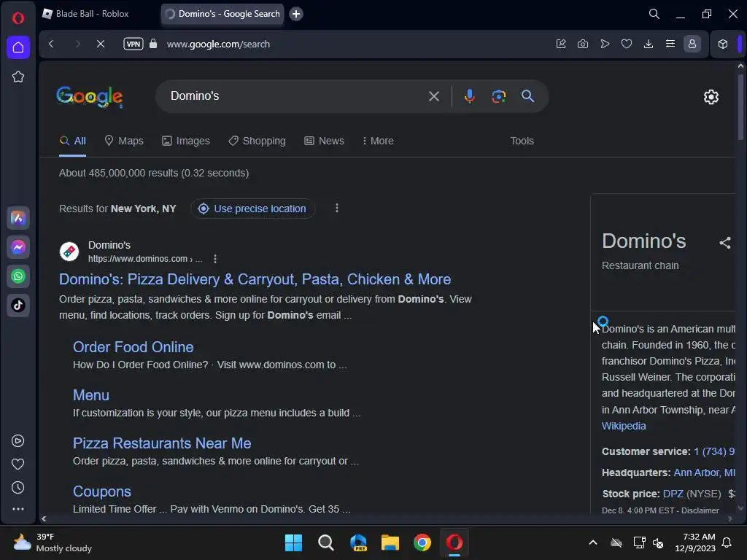Toggle the VPN badge
Image resolution: width=747 pixels, height=560 pixels.
click(x=133, y=44)
